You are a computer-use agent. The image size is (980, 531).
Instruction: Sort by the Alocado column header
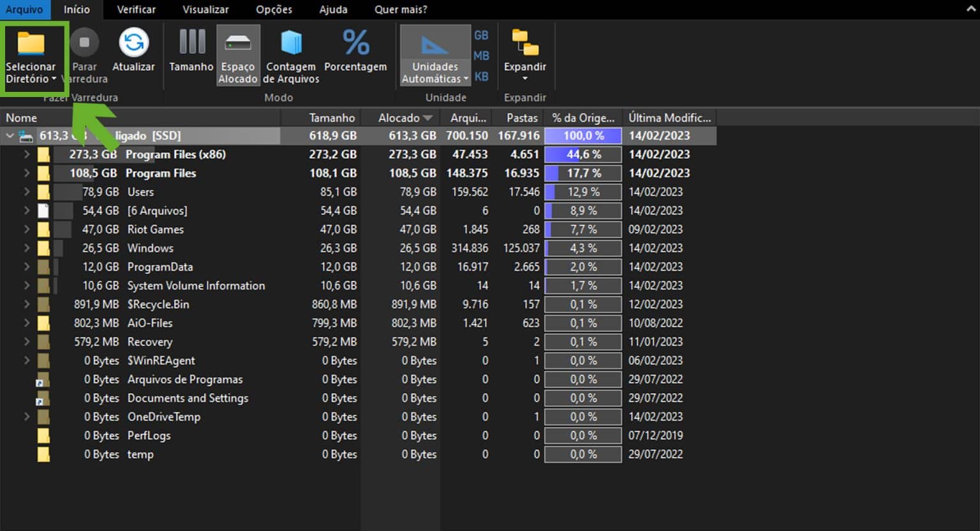pos(399,118)
